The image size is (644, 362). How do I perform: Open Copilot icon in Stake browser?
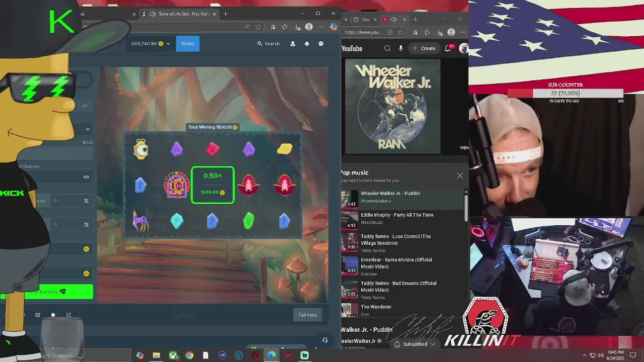point(334,27)
